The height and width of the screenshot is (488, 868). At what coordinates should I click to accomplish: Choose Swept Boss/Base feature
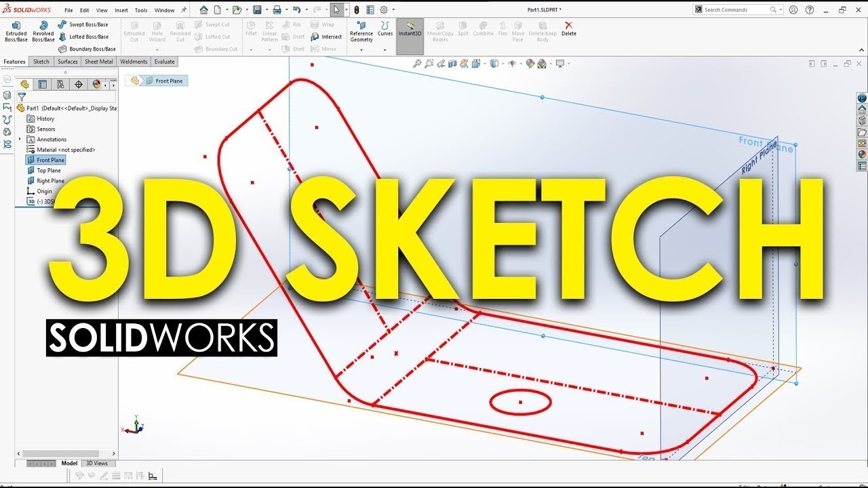click(83, 24)
